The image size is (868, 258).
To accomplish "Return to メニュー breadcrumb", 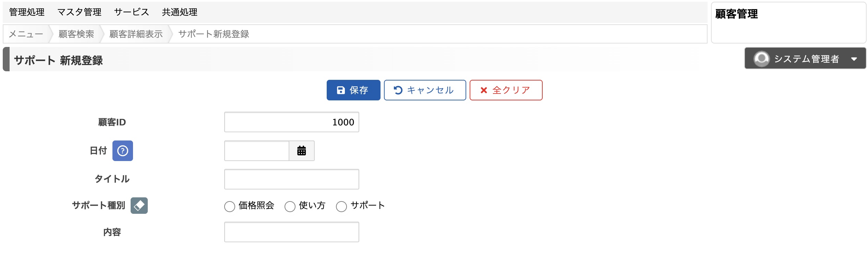I will pyautogui.click(x=26, y=34).
